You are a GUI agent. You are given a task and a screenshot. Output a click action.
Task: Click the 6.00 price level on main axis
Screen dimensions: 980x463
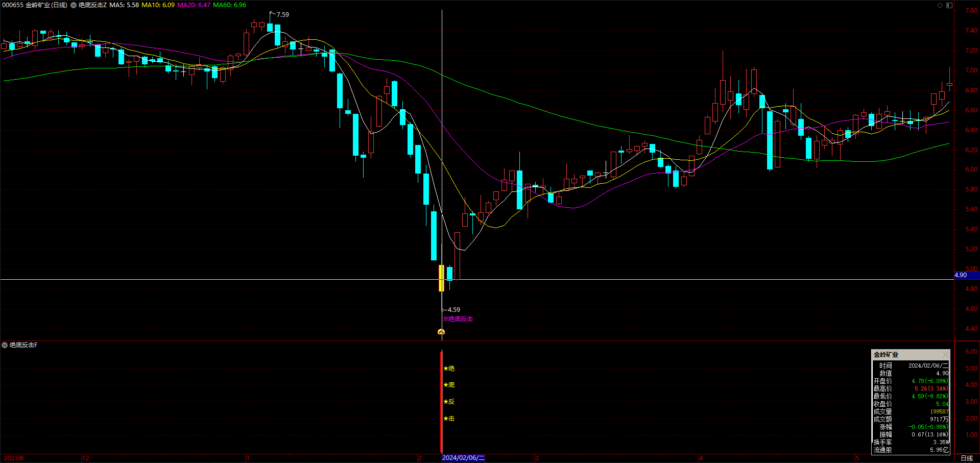coord(971,169)
